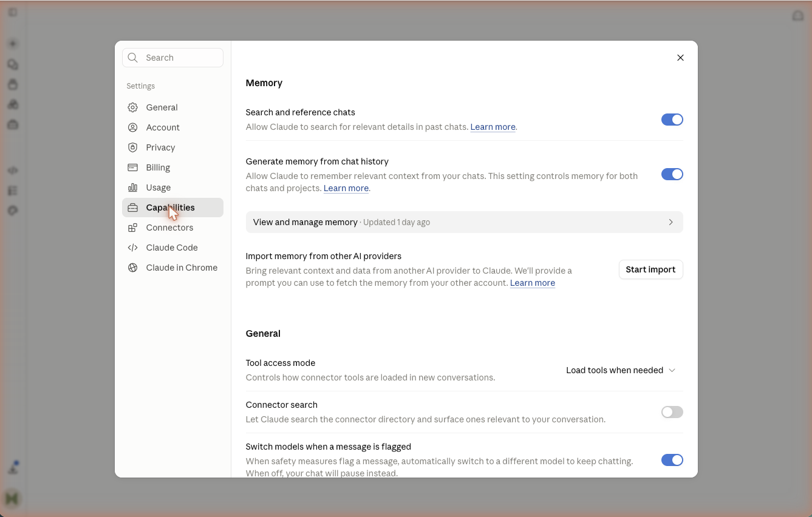
Task: Click the Account person icon
Action: tap(132, 127)
